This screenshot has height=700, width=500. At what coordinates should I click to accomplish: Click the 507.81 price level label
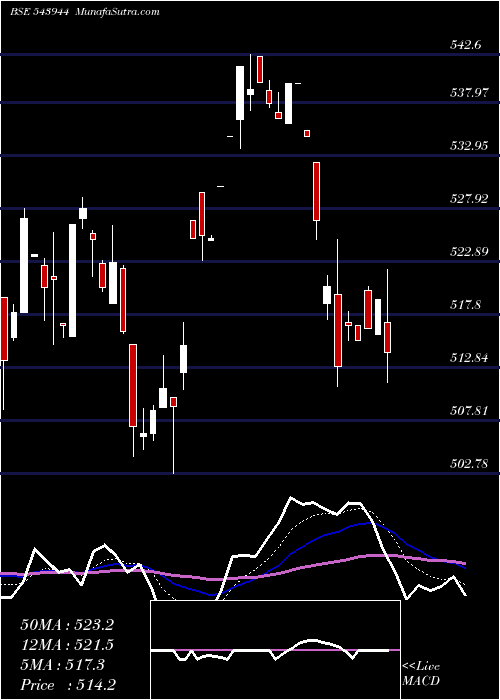[x=468, y=410]
